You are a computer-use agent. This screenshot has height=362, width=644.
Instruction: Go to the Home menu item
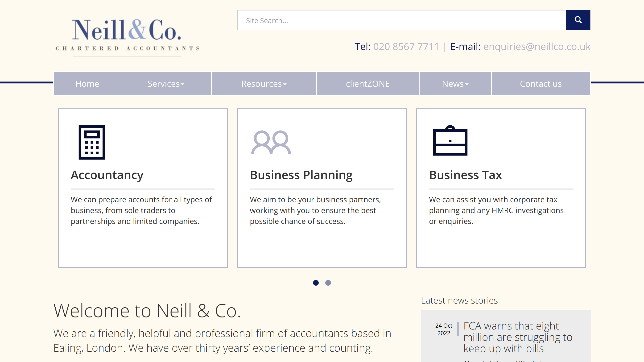coord(87,84)
